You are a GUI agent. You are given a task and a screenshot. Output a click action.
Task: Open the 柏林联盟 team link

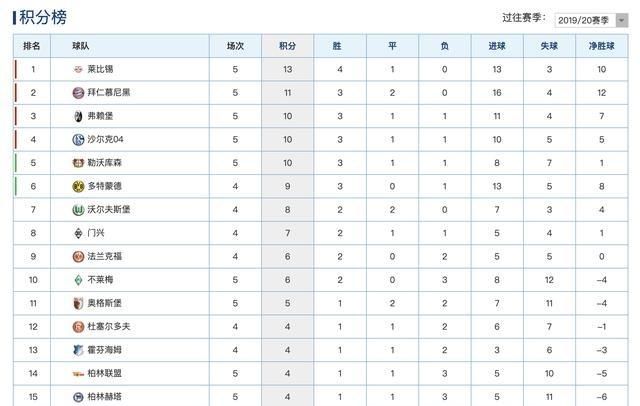click(104, 373)
